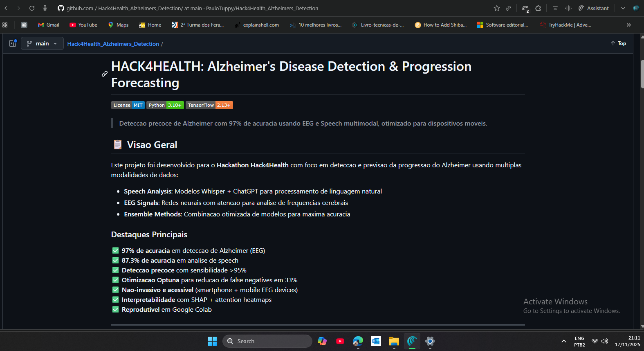Open the Hack4Health_Alzheimers_Detection breadcrumb link

click(113, 44)
